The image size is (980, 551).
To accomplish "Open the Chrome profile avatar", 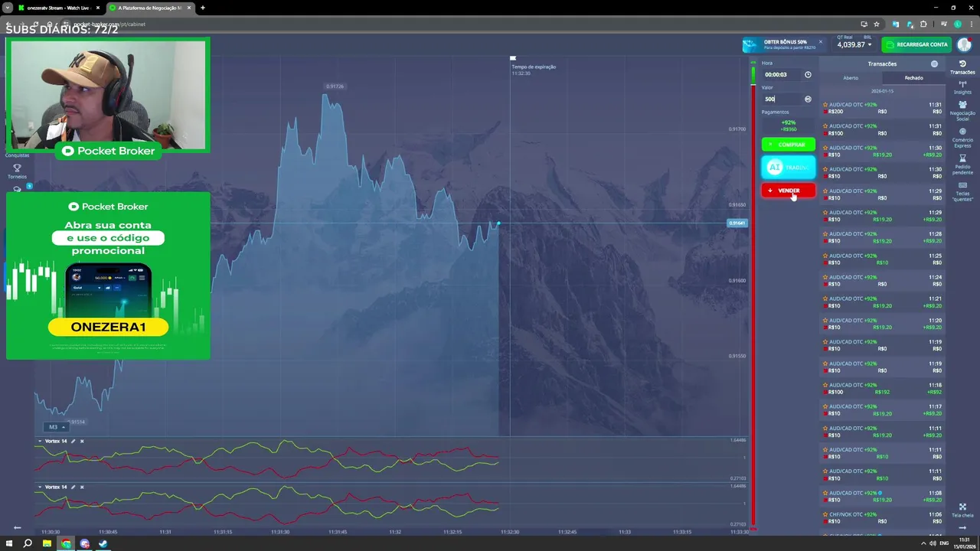I will click(x=957, y=24).
